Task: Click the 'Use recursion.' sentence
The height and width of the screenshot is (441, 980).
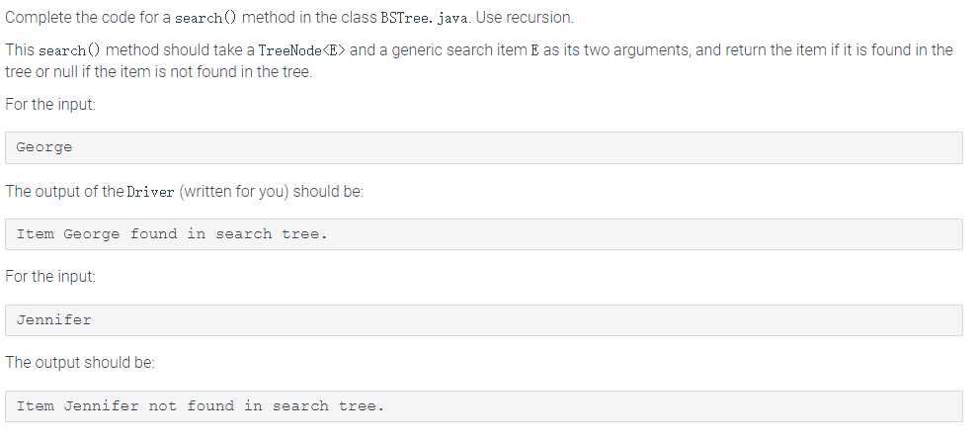Action: [525, 18]
